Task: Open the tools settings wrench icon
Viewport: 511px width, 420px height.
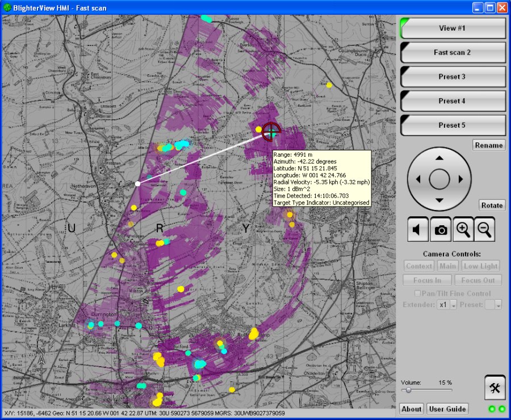Action: coord(495,388)
